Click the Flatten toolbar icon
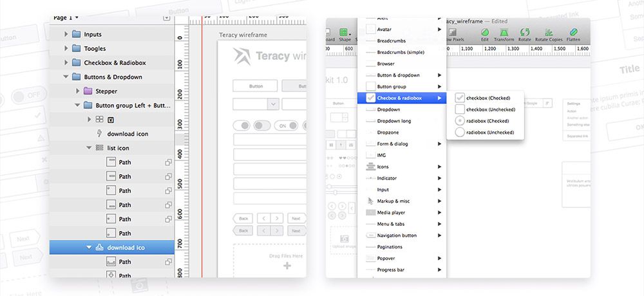 coord(573,32)
